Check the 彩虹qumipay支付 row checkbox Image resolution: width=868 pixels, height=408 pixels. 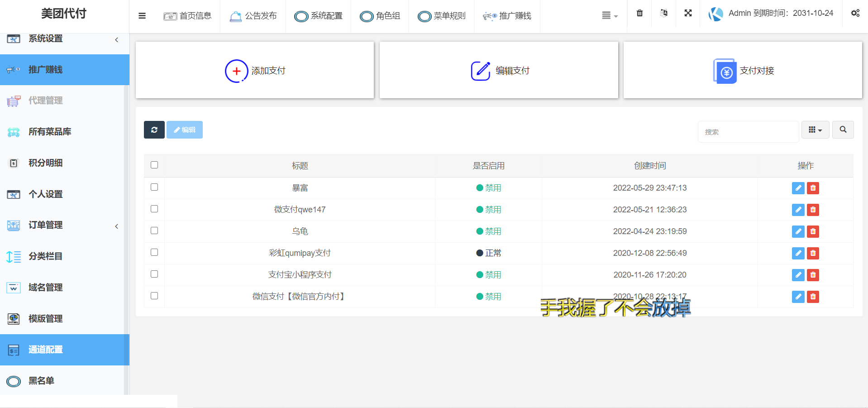tap(154, 252)
